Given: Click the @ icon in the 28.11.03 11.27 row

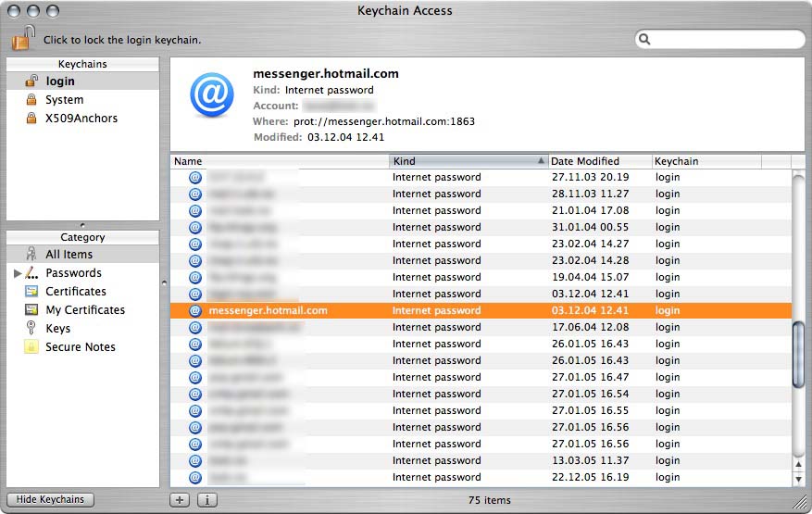Looking at the screenshot, I should pos(195,194).
